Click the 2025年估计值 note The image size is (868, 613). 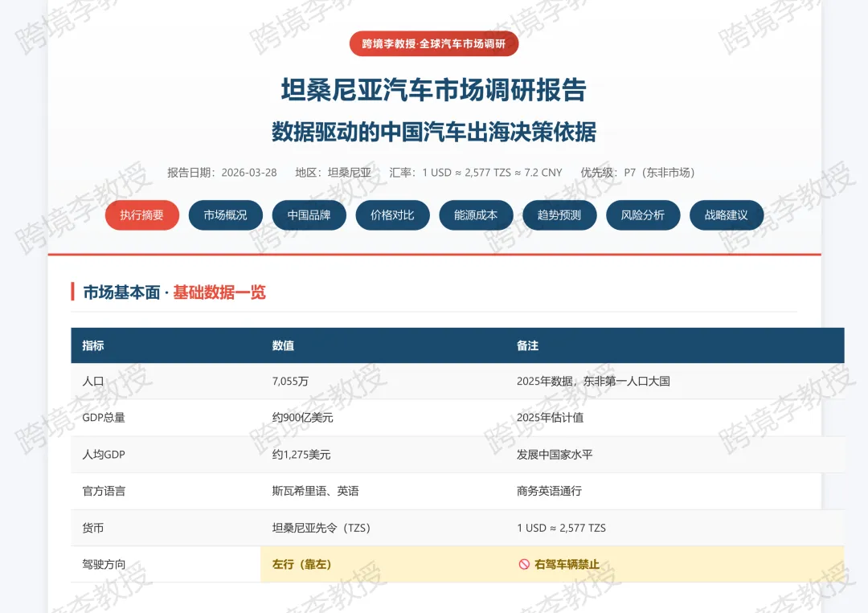tap(551, 418)
